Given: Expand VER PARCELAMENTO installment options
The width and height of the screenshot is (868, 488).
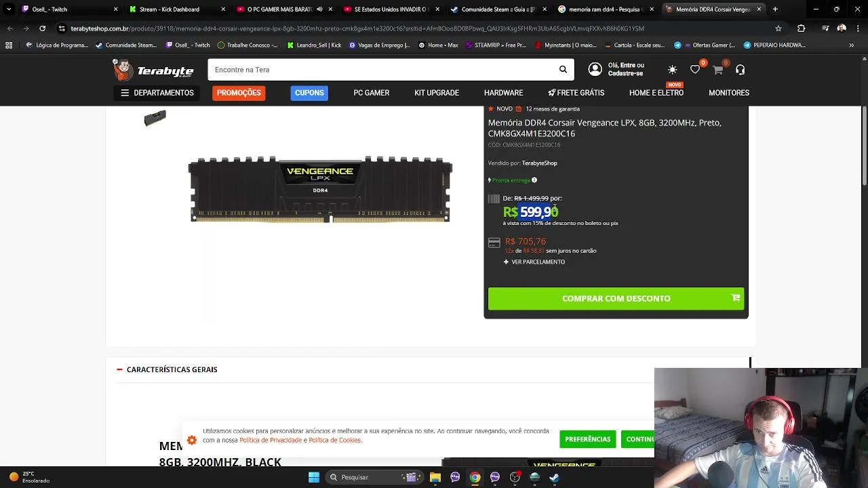Looking at the screenshot, I should [534, 262].
